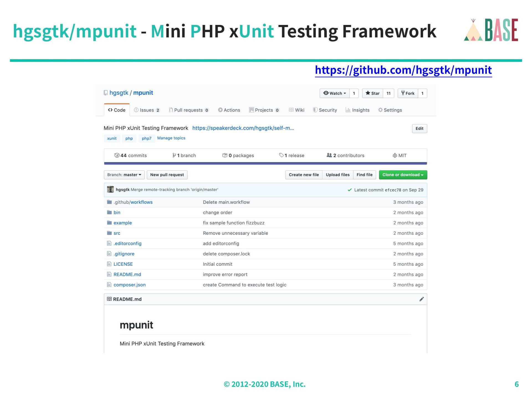The width and height of the screenshot is (532, 399).
Task: Click the folder icon beside src
Action: (x=109, y=233)
